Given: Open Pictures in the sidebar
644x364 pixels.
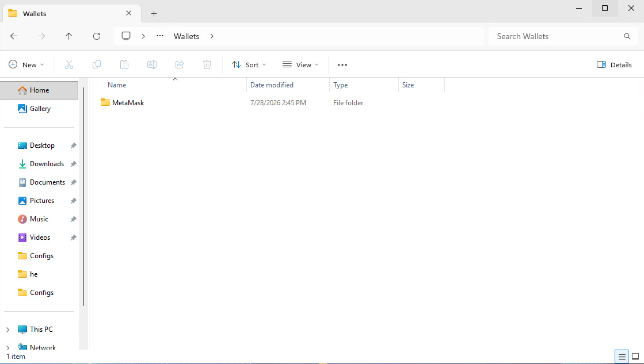Looking at the screenshot, I should pos(42,201).
